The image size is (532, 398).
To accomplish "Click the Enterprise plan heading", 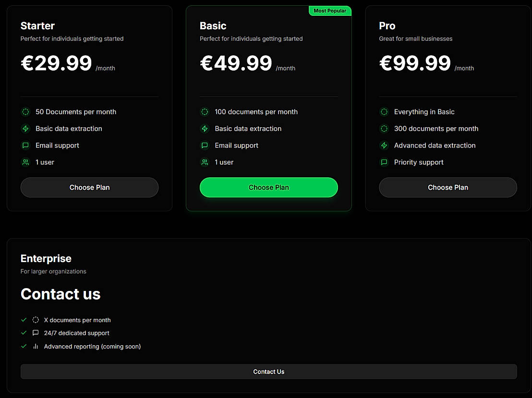I will [x=46, y=258].
